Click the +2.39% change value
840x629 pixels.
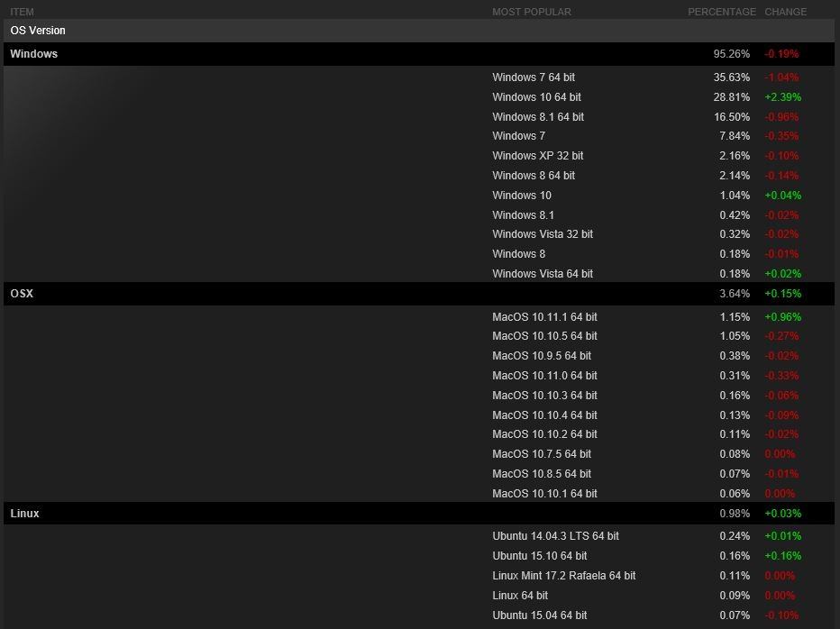click(x=782, y=97)
